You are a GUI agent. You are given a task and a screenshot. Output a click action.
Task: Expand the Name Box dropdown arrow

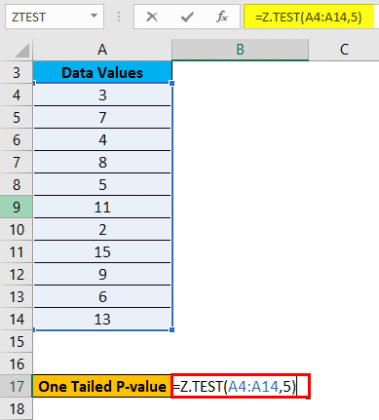tap(94, 16)
